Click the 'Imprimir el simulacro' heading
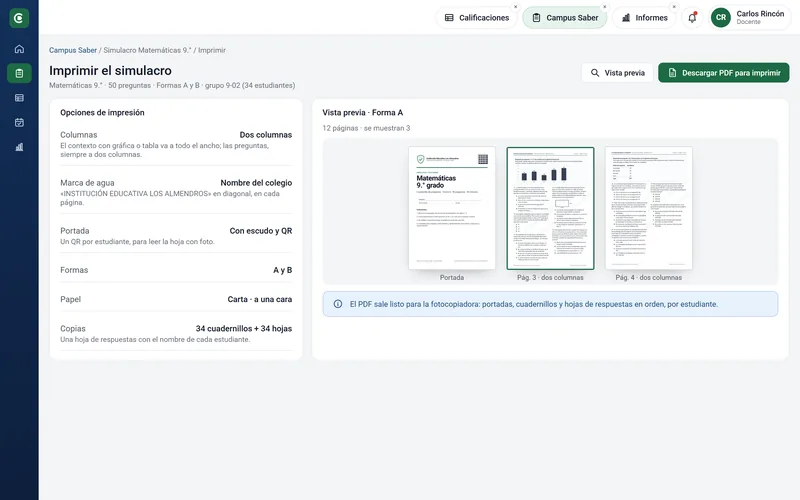Viewport: 800px width, 500px height. [110, 70]
